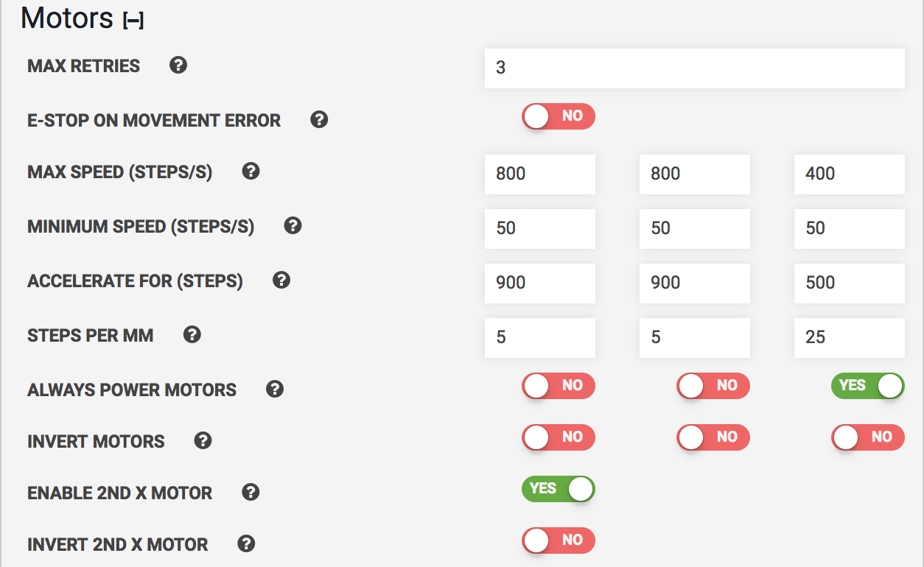This screenshot has width=924, height=567.
Task: Toggle Invert 2nd X Motor on
Action: [x=559, y=540]
